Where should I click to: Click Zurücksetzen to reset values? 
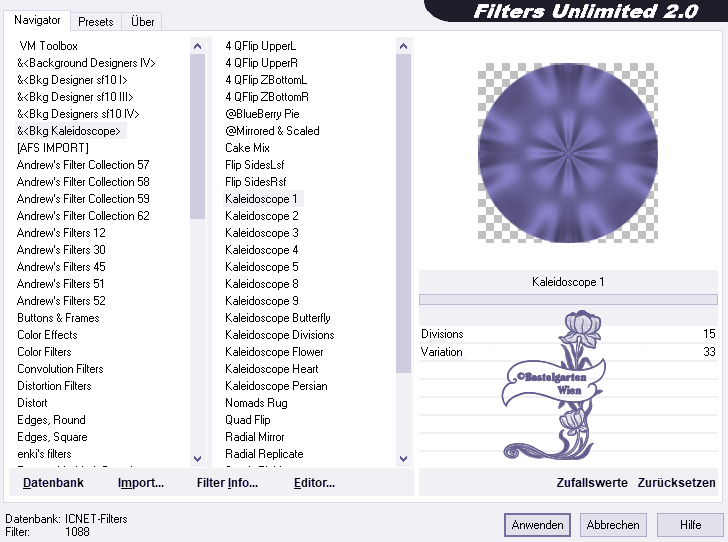tap(676, 483)
